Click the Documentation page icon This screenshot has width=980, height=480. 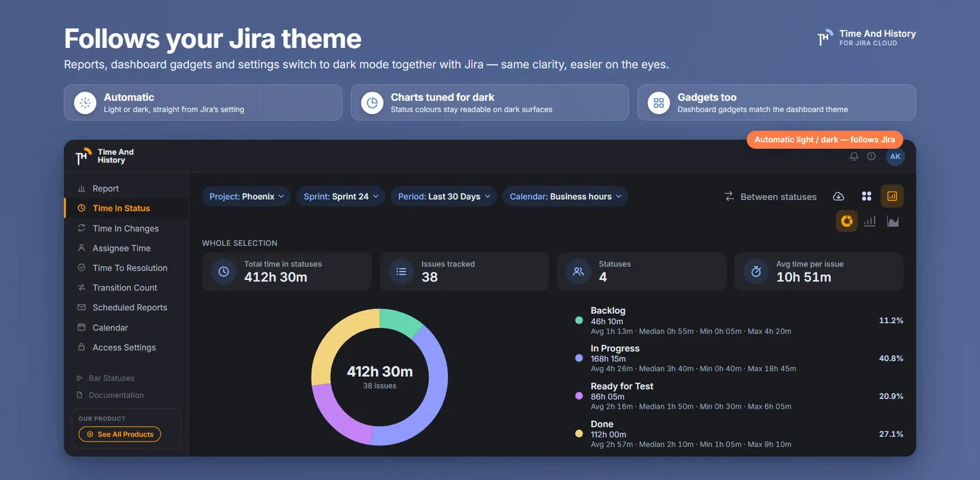click(80, 395)
